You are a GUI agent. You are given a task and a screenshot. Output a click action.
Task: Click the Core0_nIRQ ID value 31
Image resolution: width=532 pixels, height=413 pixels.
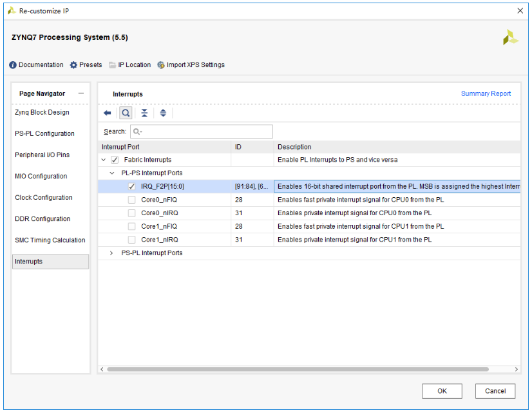point(238,213)
